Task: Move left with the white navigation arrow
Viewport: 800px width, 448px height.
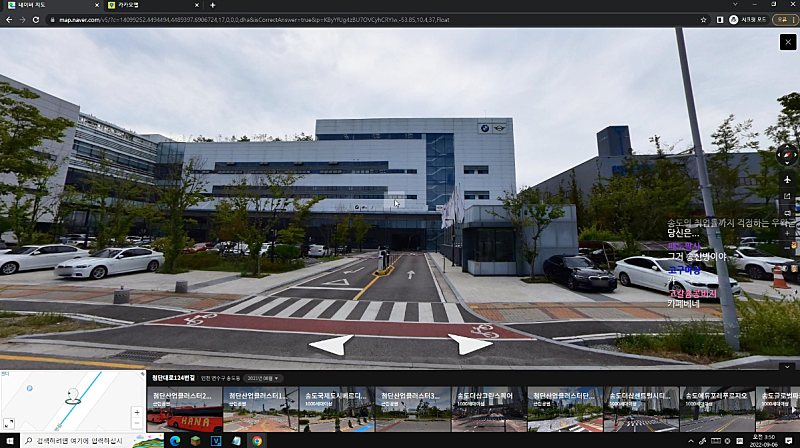Action: click(332, 344)
